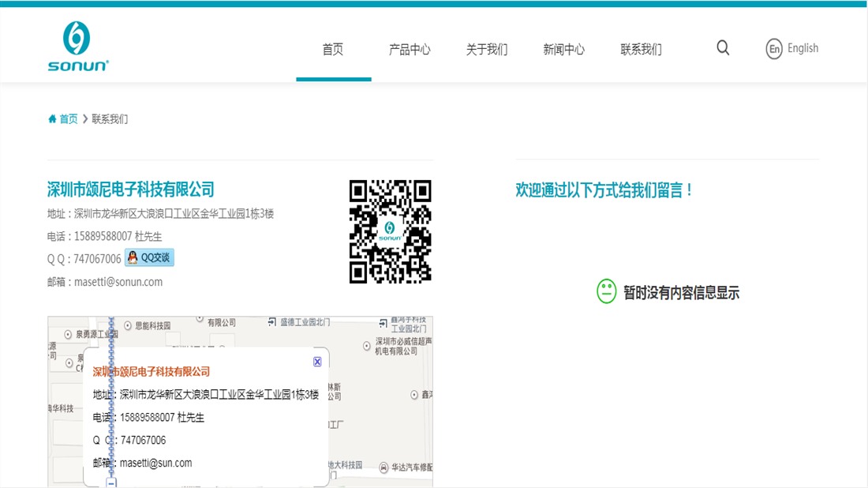868x488 pixels.
Task: Click the map zoom-out minus button
Action: point(111,483)
